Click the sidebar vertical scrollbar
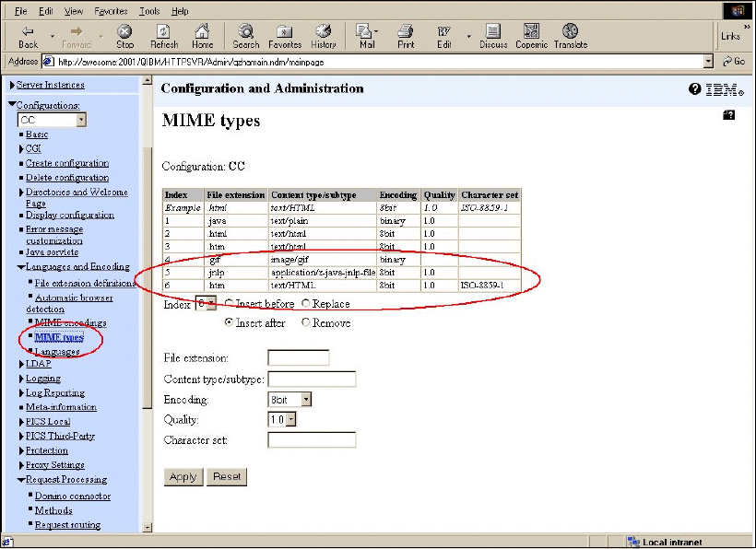The image size is (756, 549). click(x=146, y=276)
